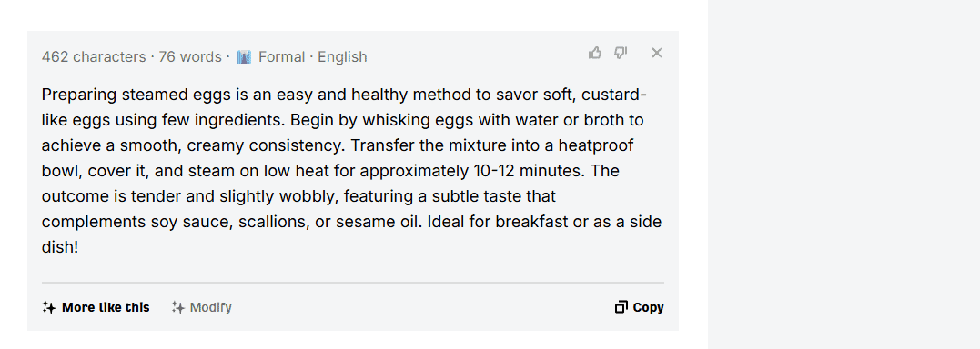Click the overlapping squares copy icon
Viewport: 980px width, 349px height.
(x=621, y=307)
